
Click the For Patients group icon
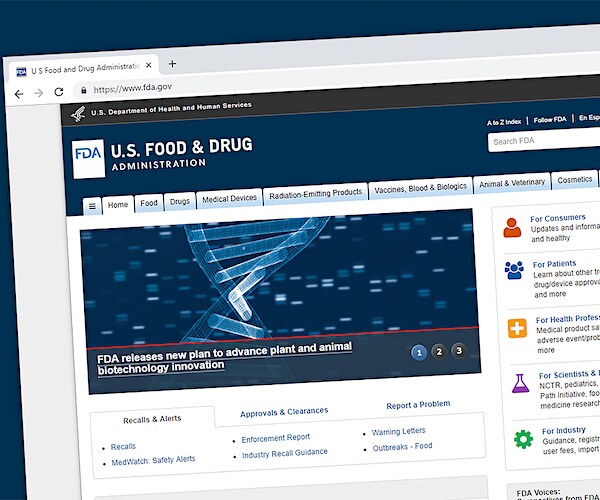(514, 271)
